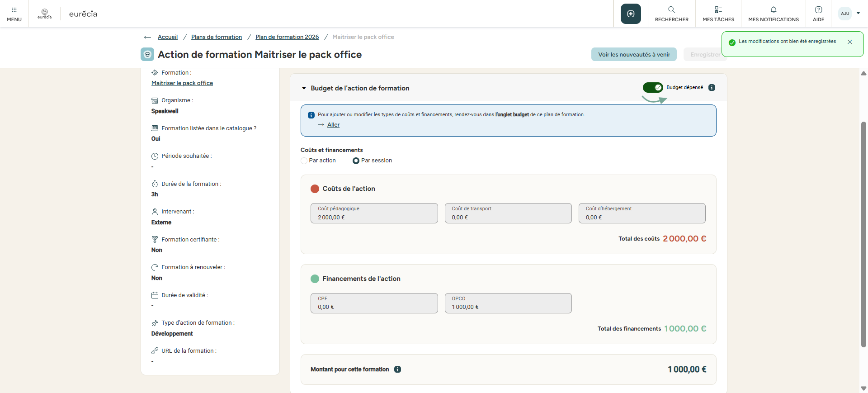Select the Par session radio button
Viewport: 868px width, 393px height.
pos(356,161)
